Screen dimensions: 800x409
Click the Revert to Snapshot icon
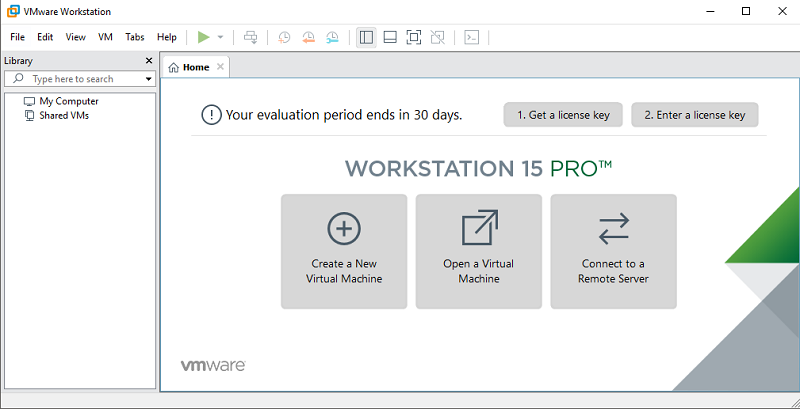[x=308, y=37]
